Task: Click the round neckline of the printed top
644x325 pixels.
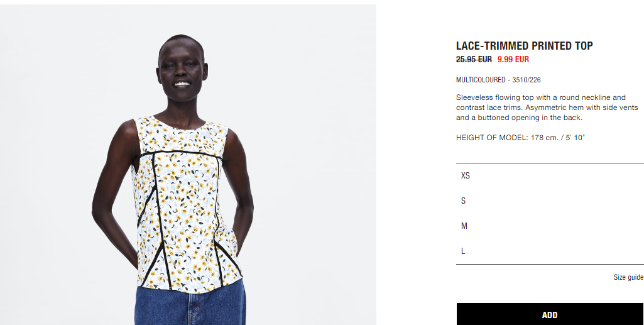Action: 180,124
